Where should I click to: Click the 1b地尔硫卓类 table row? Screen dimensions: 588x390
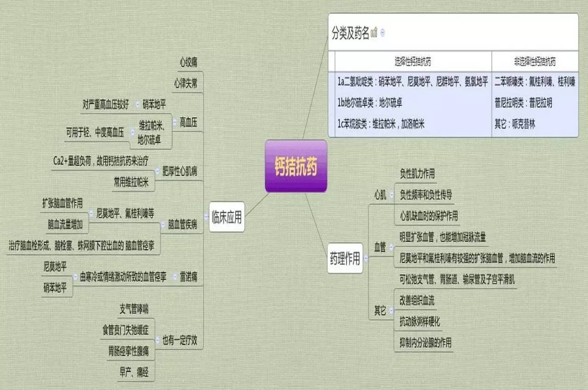[x=370, y=103]
